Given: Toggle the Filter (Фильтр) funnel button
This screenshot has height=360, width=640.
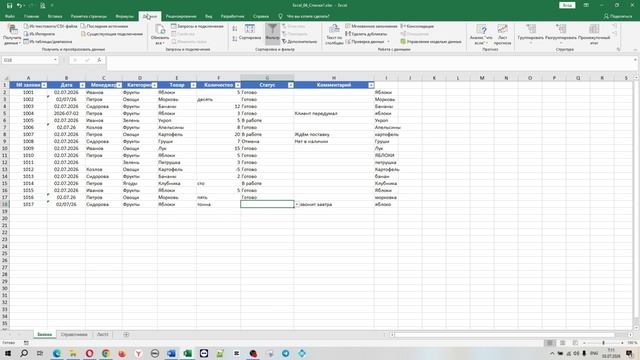Looking at the screenshot, I should [272, 32].
